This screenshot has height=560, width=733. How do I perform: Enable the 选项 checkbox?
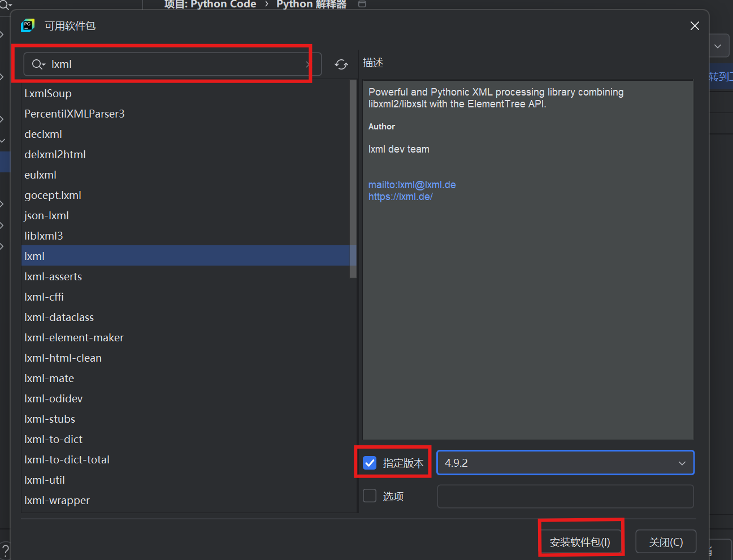370,496
